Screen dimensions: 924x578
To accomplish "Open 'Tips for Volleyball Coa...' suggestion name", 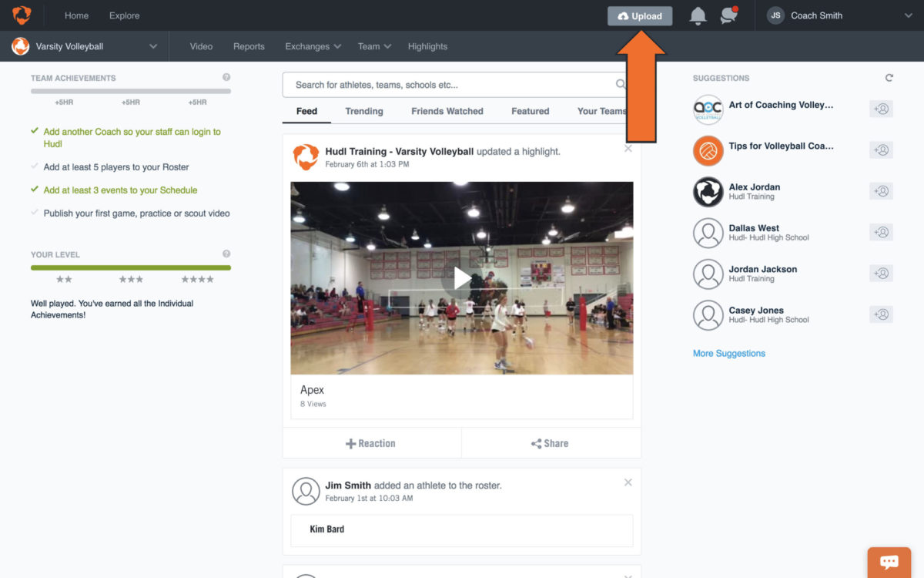I will [781, 146].
